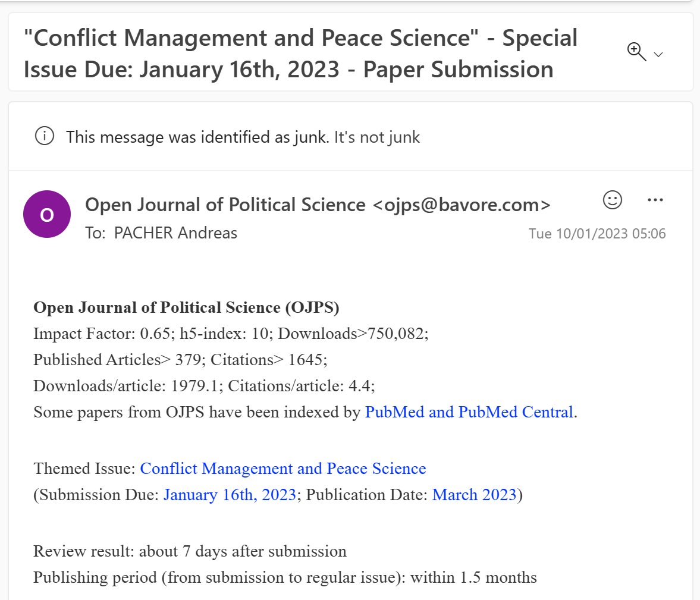Click the Impact Factor: 0.65 line

pos(231,334)
